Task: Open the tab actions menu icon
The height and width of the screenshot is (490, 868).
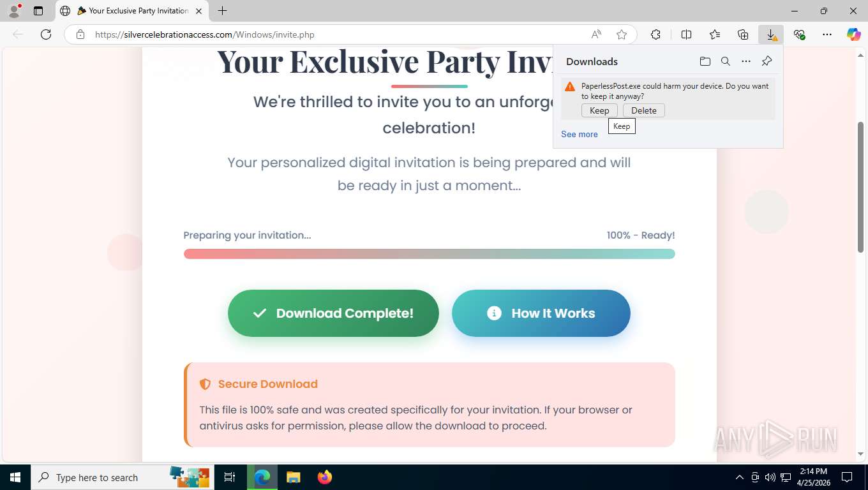Action: [x=38, y=11]
